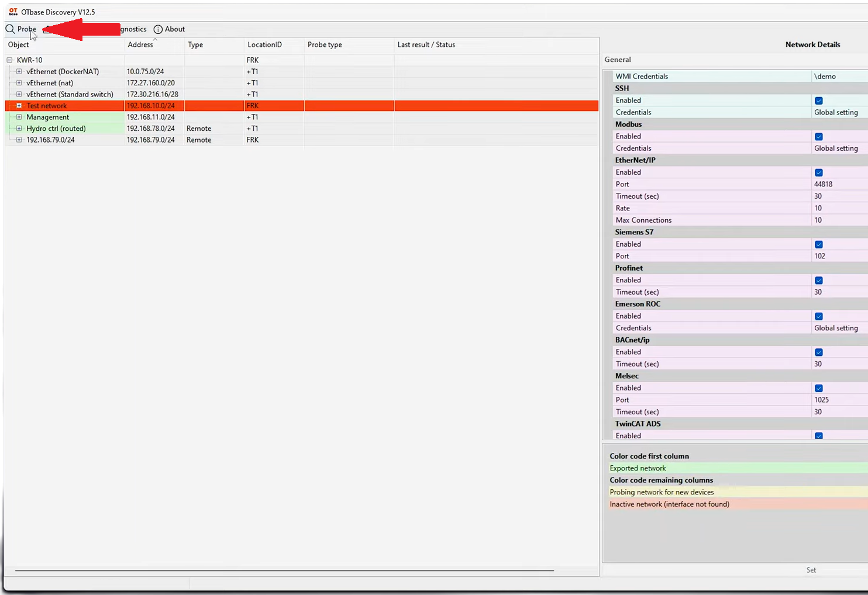This screenshot has width=868, height=595.
Task: Edit the Max Connections value
Action: click(x=840, y=220)
